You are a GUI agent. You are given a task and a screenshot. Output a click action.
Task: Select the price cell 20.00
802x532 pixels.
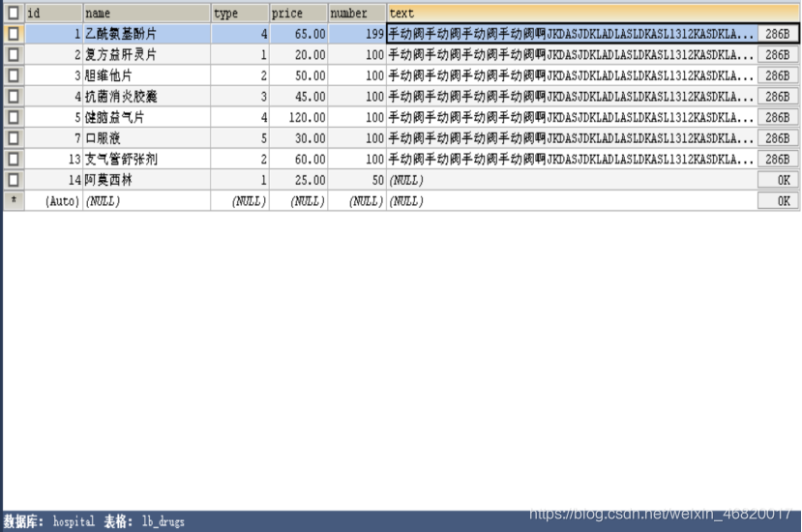point(298,55)
